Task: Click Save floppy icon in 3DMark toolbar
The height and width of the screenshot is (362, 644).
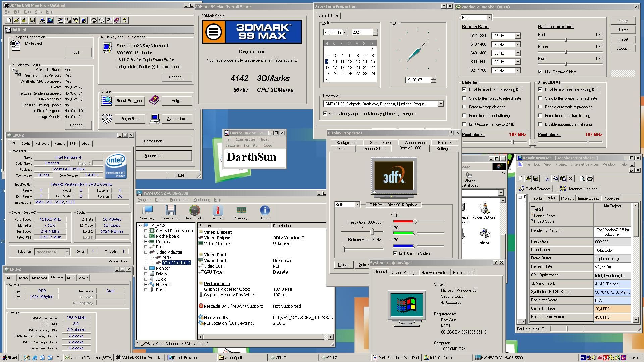Action: tap(32, 20)
